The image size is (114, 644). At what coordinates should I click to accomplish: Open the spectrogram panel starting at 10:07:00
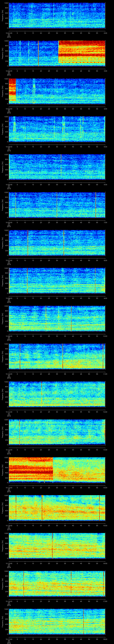point(57,243)
